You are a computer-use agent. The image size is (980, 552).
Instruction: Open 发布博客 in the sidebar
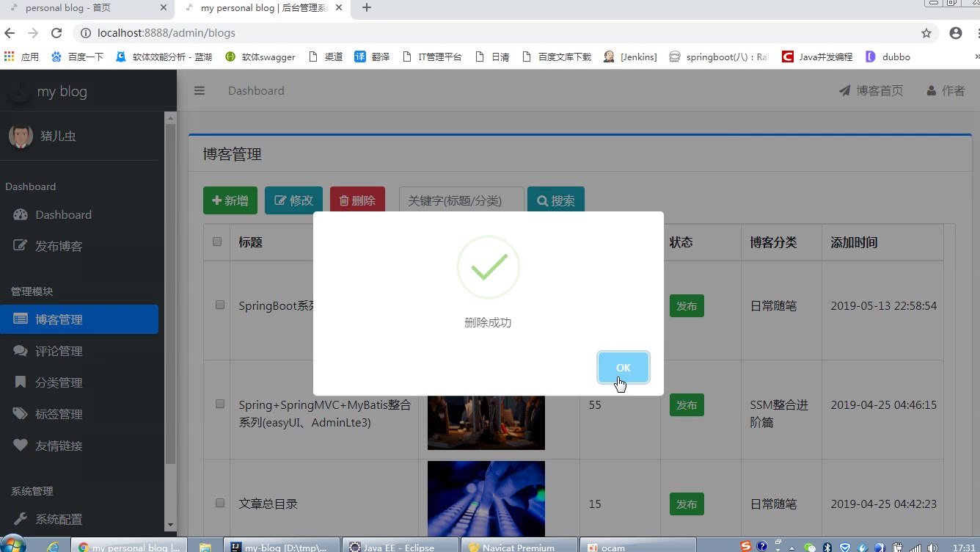[79, 247]
